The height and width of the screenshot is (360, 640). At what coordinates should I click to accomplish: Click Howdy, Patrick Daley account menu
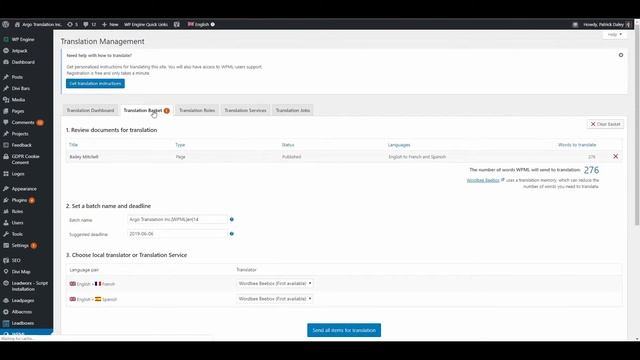point(607,24)
